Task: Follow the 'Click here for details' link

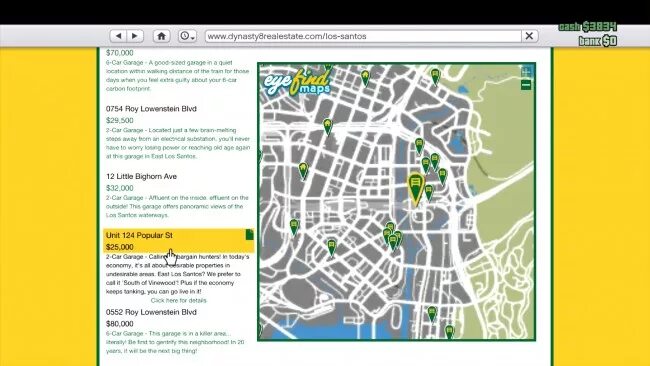Action: coord(179,300)
